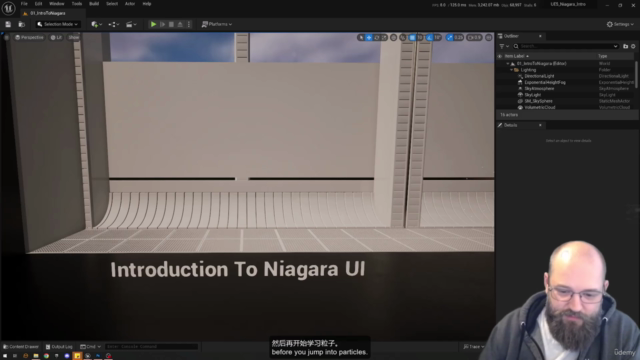
Task: Open the Platforms dropdown
Action: (217, 24)
